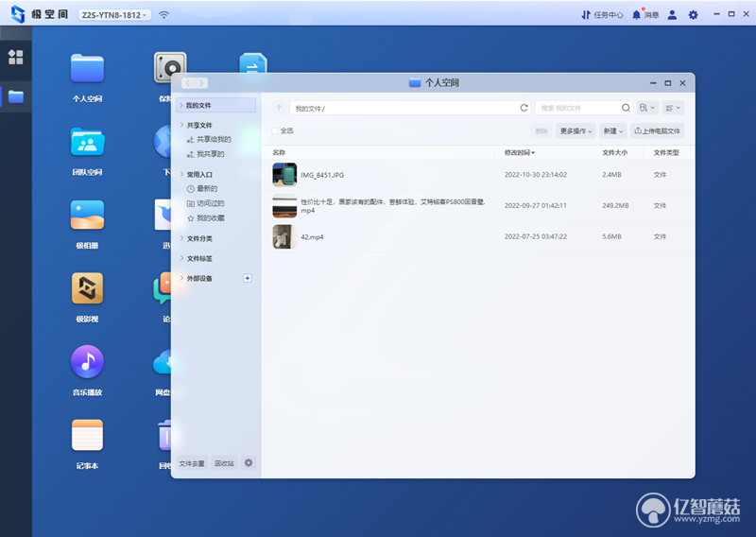
Task: Open 最新的 in sidebar
Action: tap(202, 189)
